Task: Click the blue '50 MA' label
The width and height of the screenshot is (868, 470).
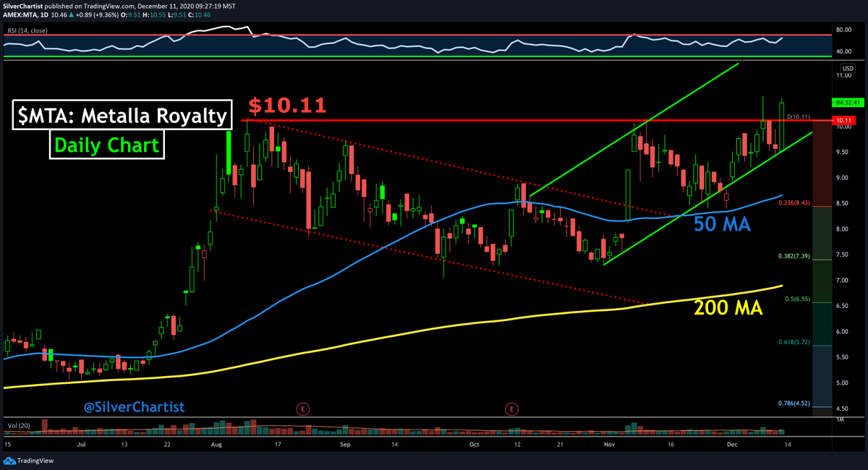Action: pyautogui.click(x=722, y=225)
